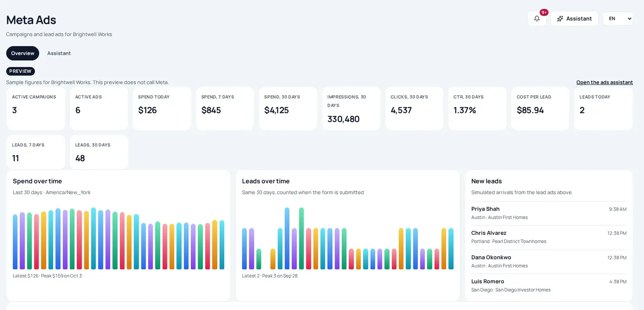Select the Active Ads card
The height and width of the screenshot is (310, 644).
coord(99,109)
